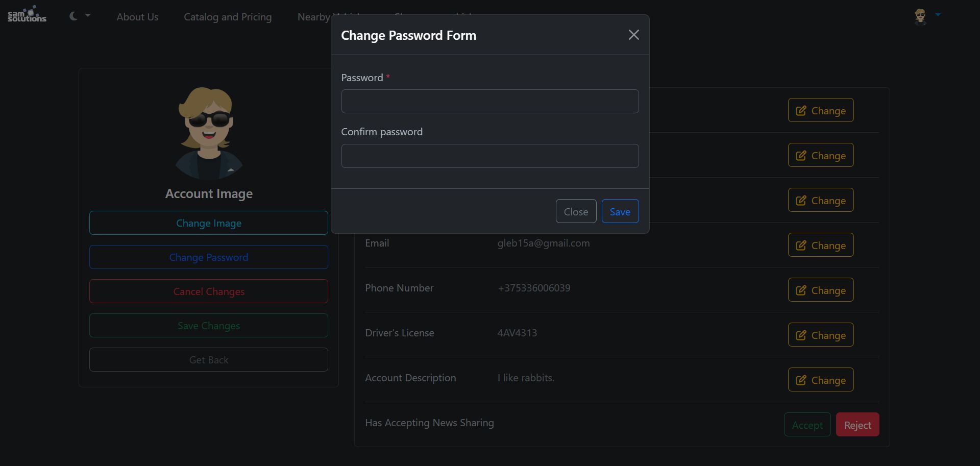The image size is (980, 466).
Task: Open Catalog and Pricing menu item
Action: [x=228, y=17]
